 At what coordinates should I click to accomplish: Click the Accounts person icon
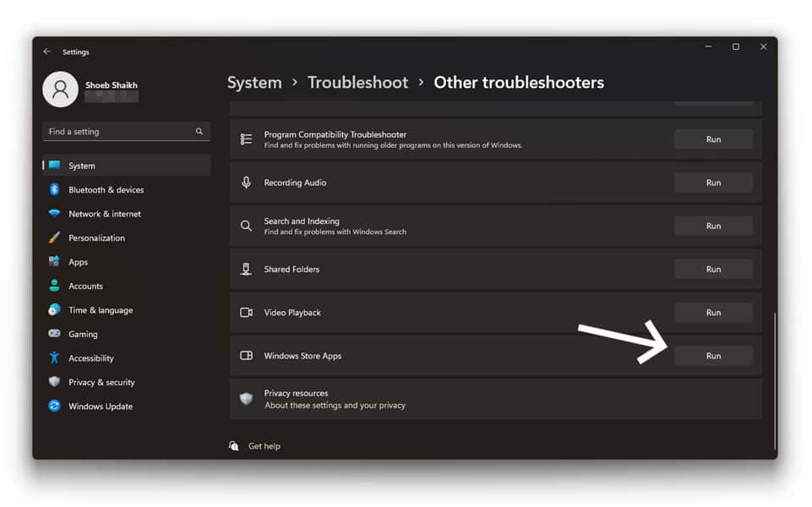[54, 286]
